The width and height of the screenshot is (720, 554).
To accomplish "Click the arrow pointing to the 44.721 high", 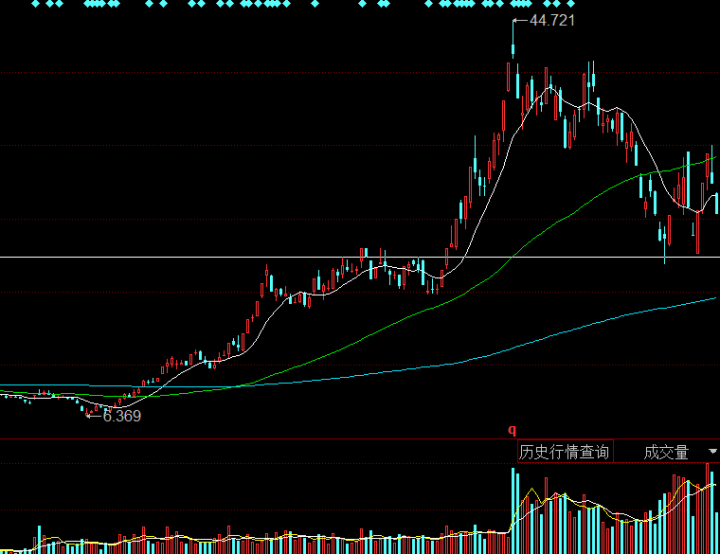I will (x=519, y=20).
